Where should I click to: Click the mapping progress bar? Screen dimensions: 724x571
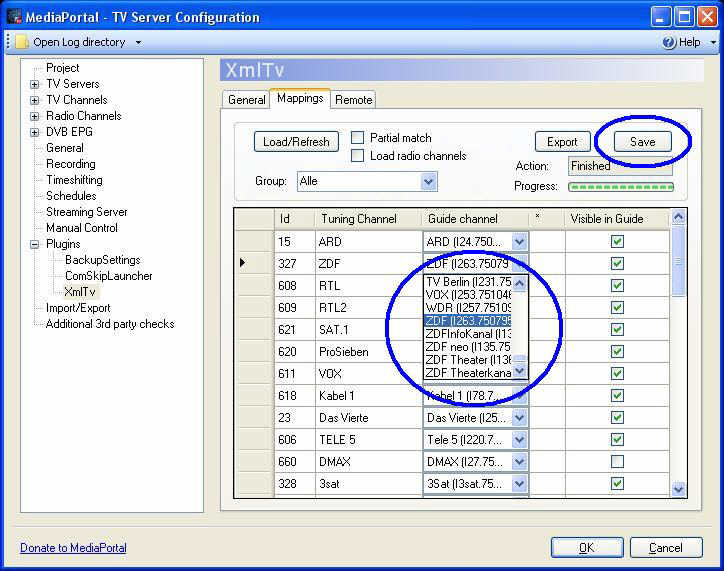pyautogui.click(x=621, y=186)
